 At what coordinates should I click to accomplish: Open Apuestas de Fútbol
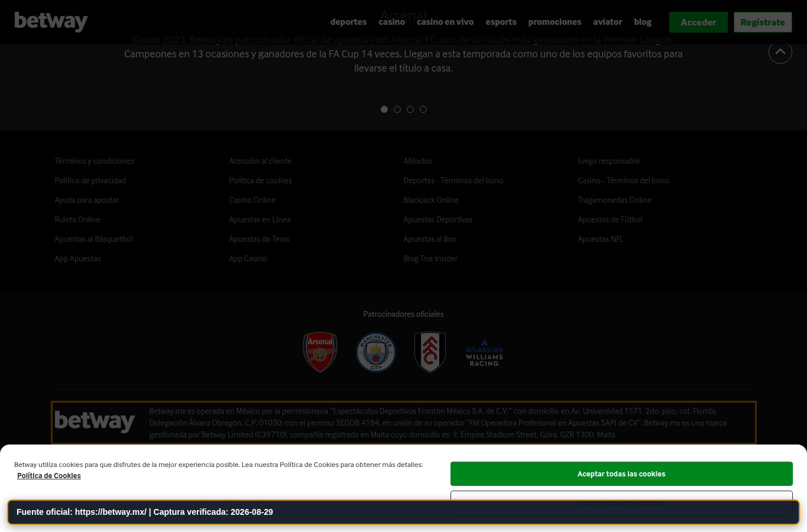point(610,219)
